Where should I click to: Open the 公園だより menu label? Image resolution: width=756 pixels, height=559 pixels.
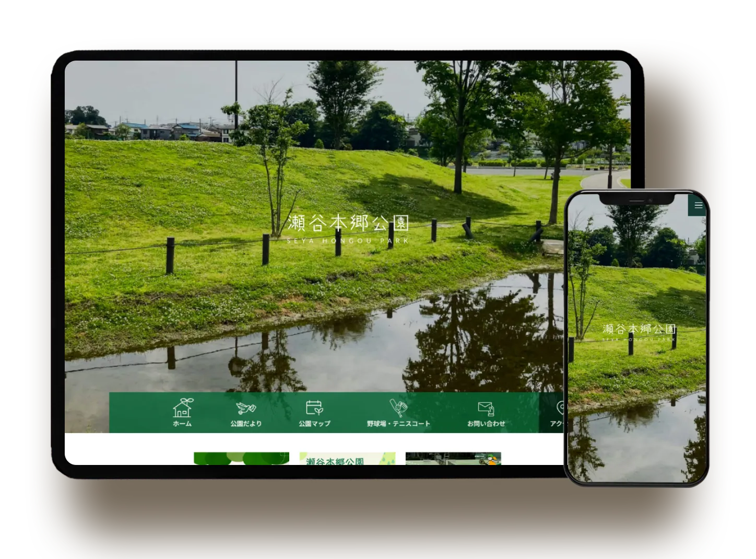point(246,424)
